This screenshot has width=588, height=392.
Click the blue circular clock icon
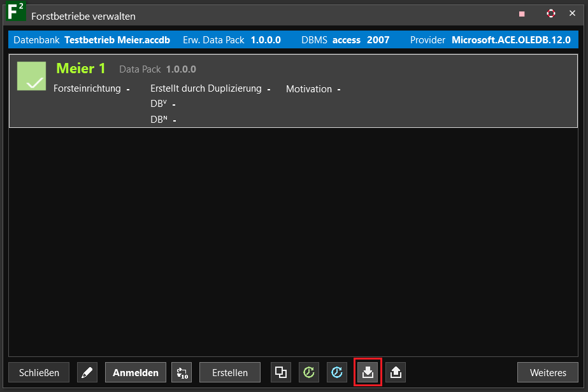tap(337, 372)
